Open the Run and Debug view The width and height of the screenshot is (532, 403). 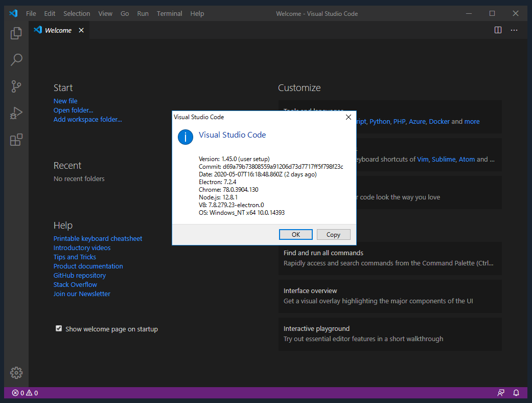pos(16,113)
